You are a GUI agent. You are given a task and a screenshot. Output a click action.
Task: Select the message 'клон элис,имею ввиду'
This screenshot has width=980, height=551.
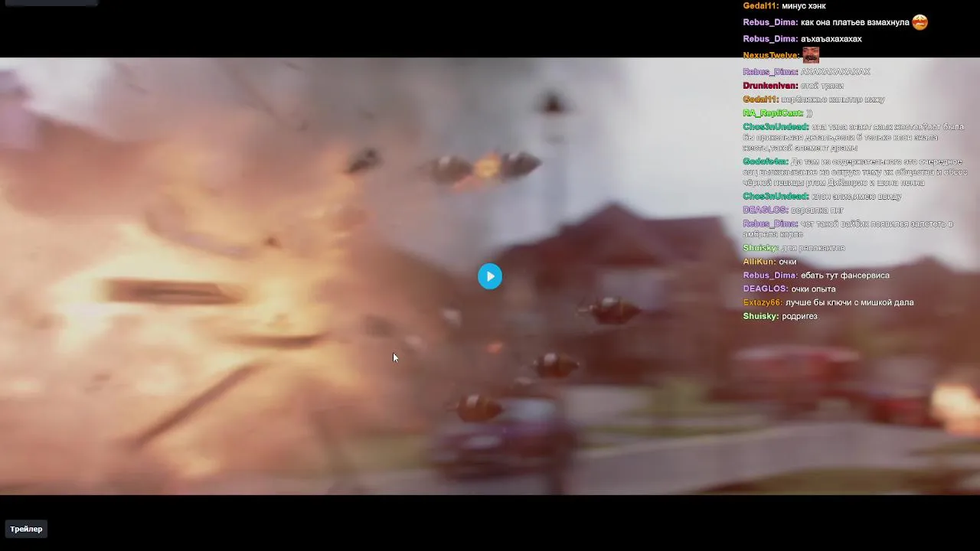856,197
